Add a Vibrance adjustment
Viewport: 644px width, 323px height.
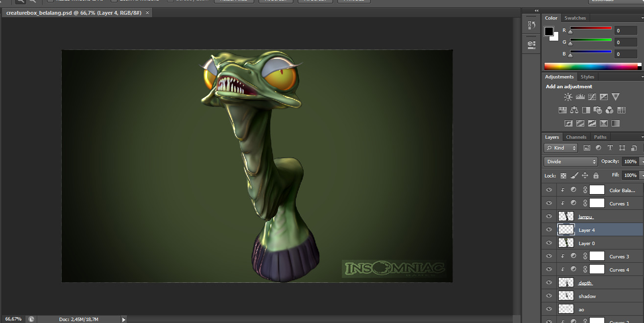pos(616,97)
